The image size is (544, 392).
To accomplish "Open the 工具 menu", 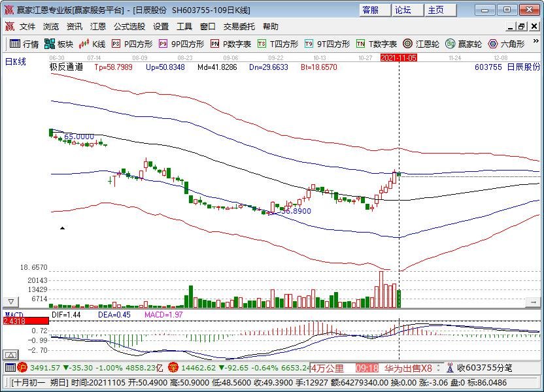I will [x=184, y=27].
